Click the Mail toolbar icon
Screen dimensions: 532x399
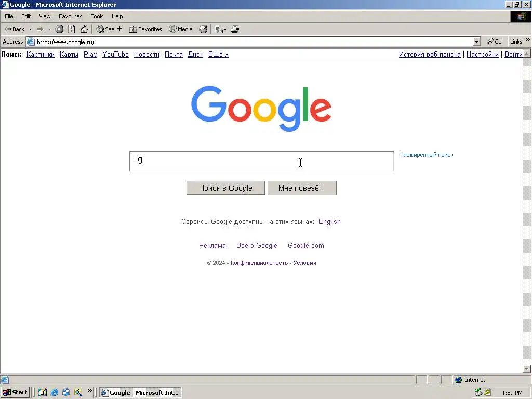(x=219, y=29)
